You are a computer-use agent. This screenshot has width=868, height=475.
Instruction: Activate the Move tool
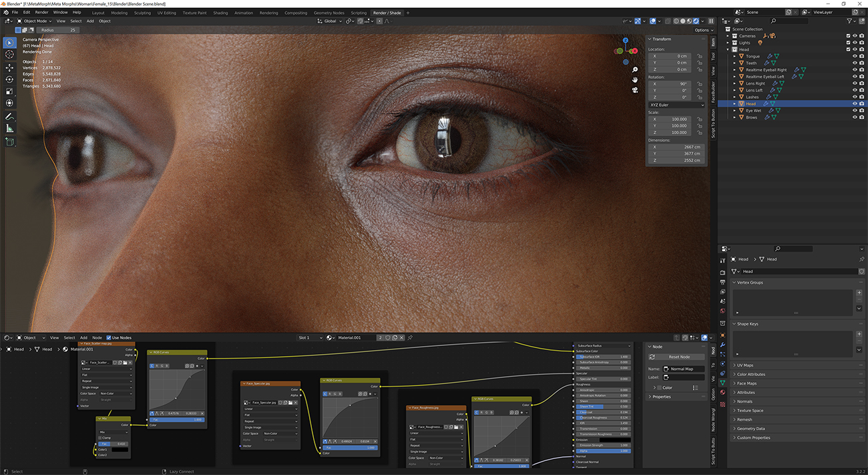(9, 67)
